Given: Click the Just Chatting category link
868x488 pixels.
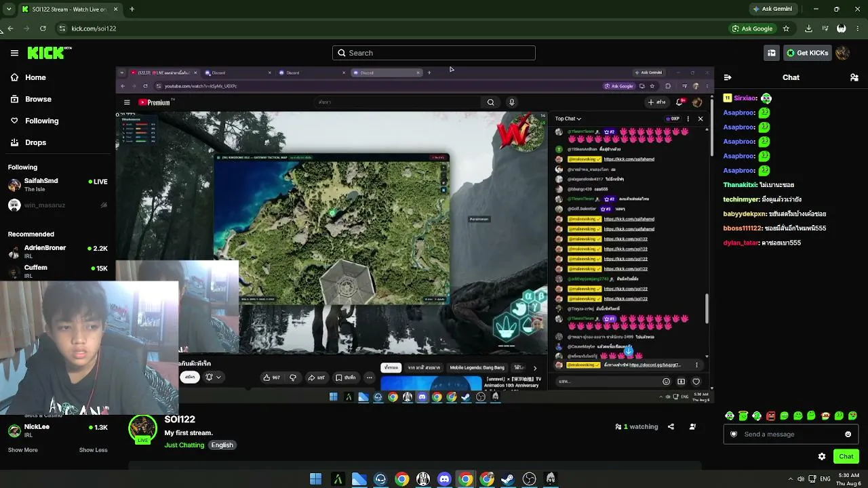Looking at the screenshot, I should coord(184,445).
